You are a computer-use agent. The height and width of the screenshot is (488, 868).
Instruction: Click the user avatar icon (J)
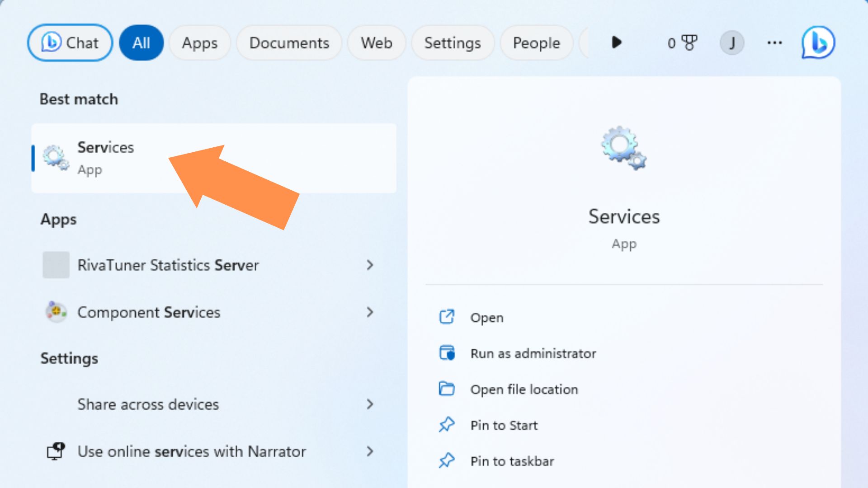(x=731, y=42)
